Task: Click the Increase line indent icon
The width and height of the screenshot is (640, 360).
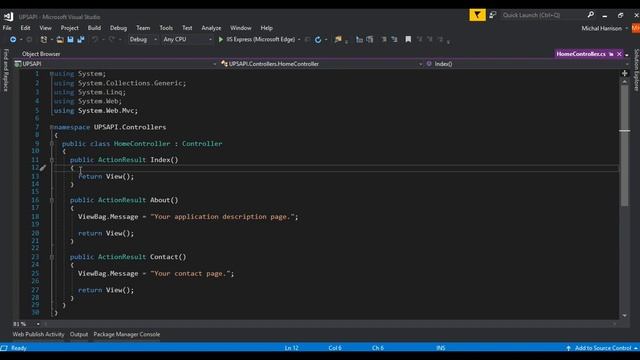Action: click(x=394, y=40)
